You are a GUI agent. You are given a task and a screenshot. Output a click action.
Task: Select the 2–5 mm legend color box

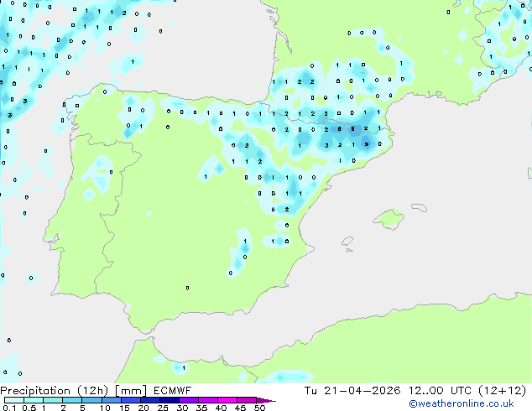pyautogui.click(x=72, y=400)
